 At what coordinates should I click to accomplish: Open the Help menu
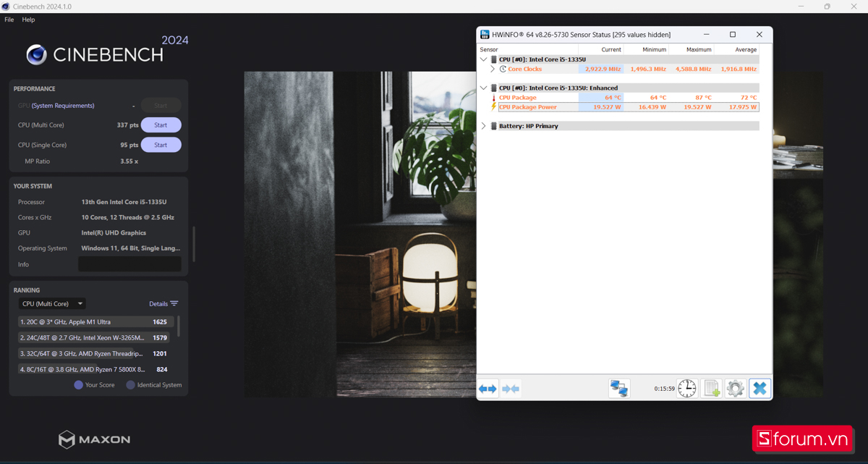(x=28, y=20)
